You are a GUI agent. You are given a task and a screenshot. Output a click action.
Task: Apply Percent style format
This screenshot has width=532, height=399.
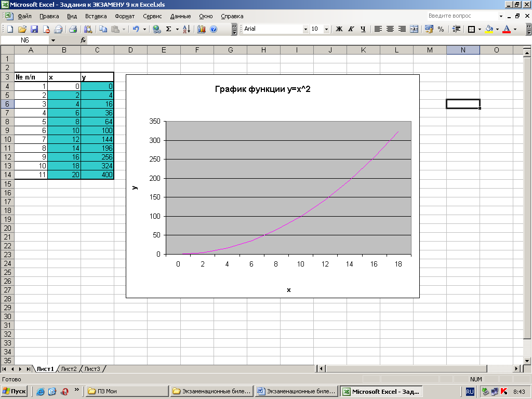pos(441,29)
